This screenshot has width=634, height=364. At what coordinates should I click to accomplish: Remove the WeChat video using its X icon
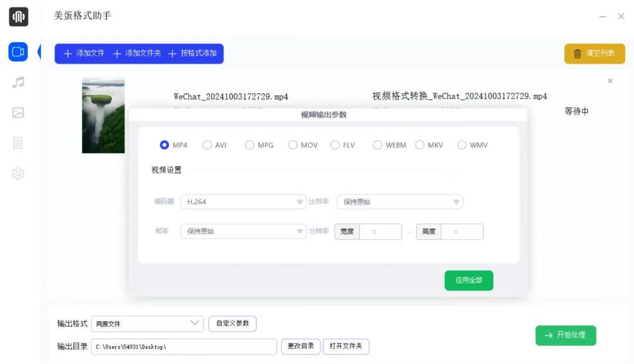(x=610, y=81)
